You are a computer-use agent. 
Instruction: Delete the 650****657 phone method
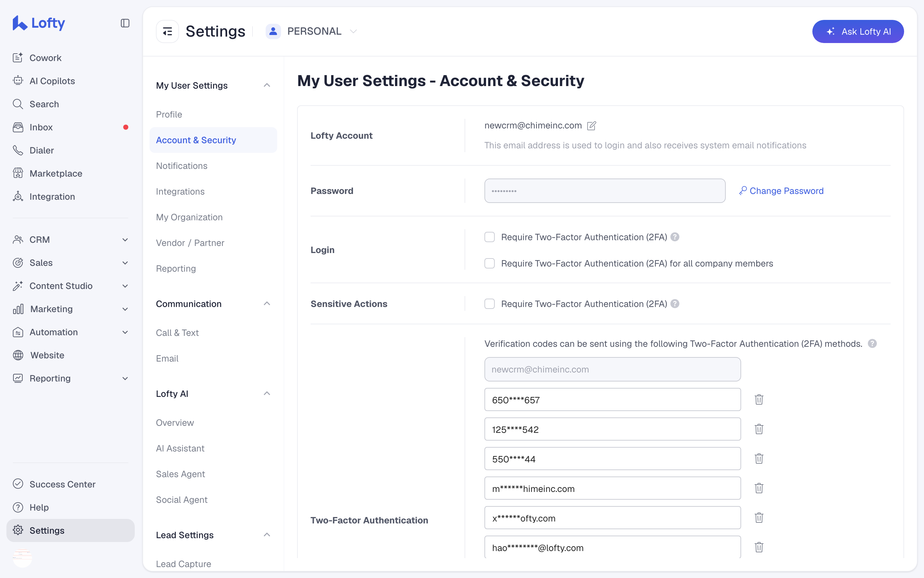click(759, 399)
